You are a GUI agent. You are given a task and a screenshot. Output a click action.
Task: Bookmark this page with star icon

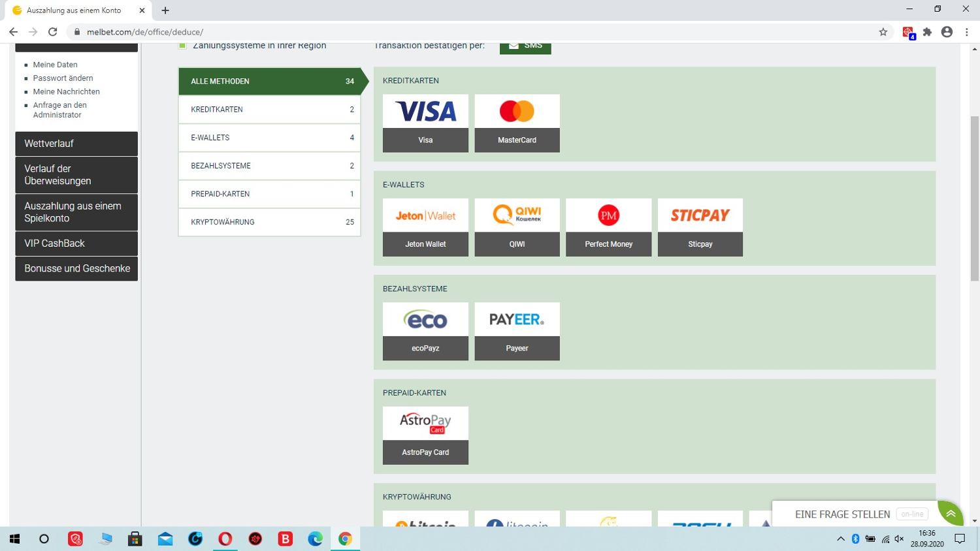click(x=883, y=32)
